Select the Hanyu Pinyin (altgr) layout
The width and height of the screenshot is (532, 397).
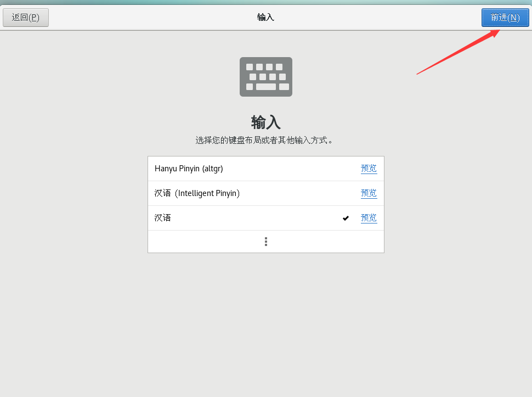(x=265, y=169)
